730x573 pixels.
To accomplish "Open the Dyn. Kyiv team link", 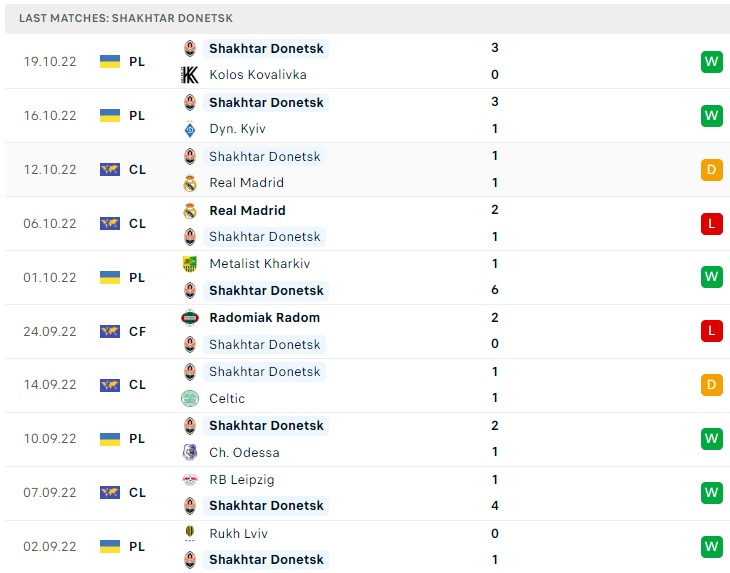I will [x=237, y=129].
